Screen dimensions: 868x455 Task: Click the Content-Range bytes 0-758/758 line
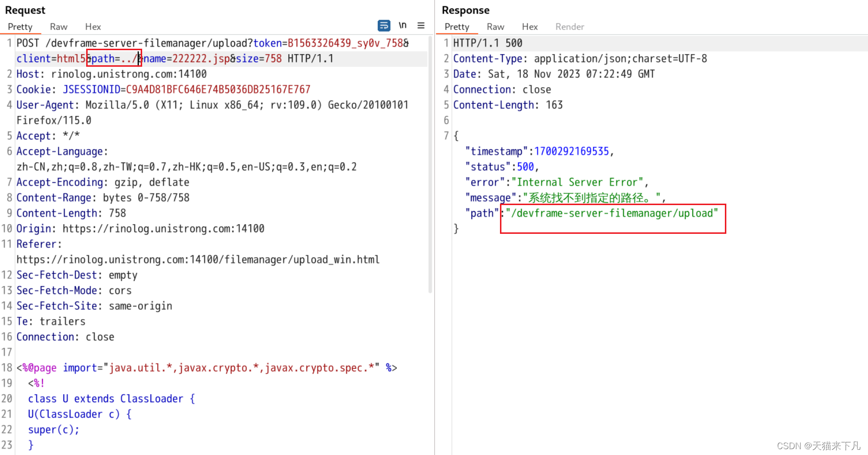pyautogui.click(x=103, y=198)
